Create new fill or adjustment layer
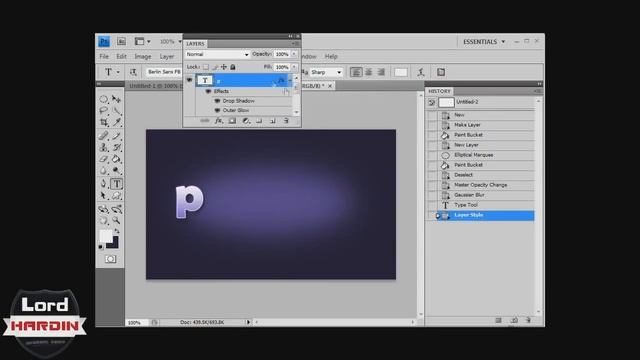This screenshot has width=640, height=360. coord(246,121)
